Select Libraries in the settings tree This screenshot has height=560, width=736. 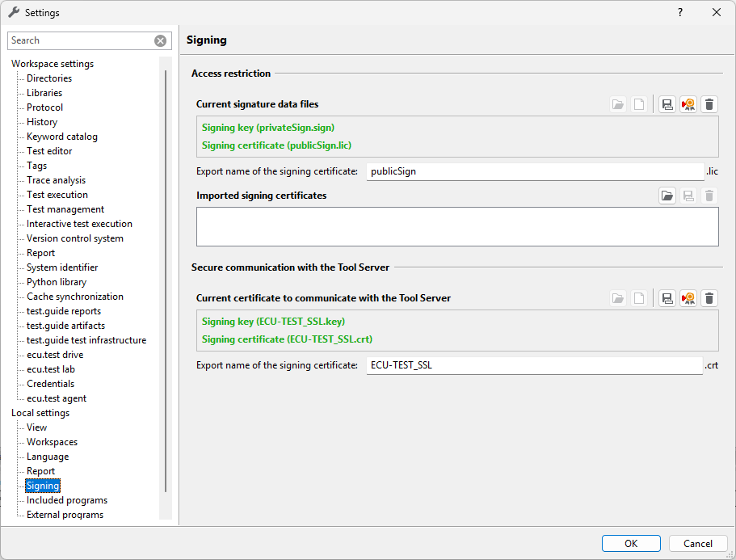pyautogui.click(x=44, y=93)
